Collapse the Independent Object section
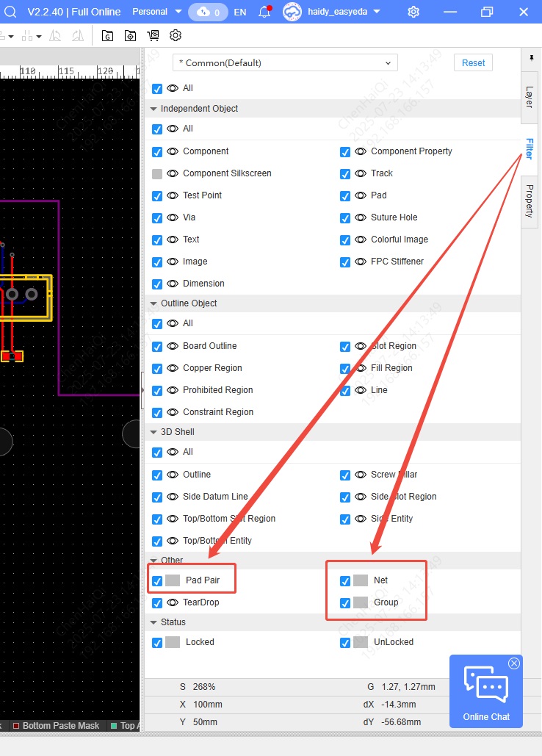 (153, 109)
